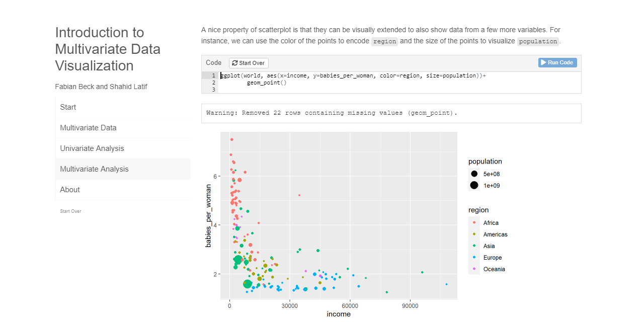Click the small Start Over sidebar link

click(x=70, y=211)
